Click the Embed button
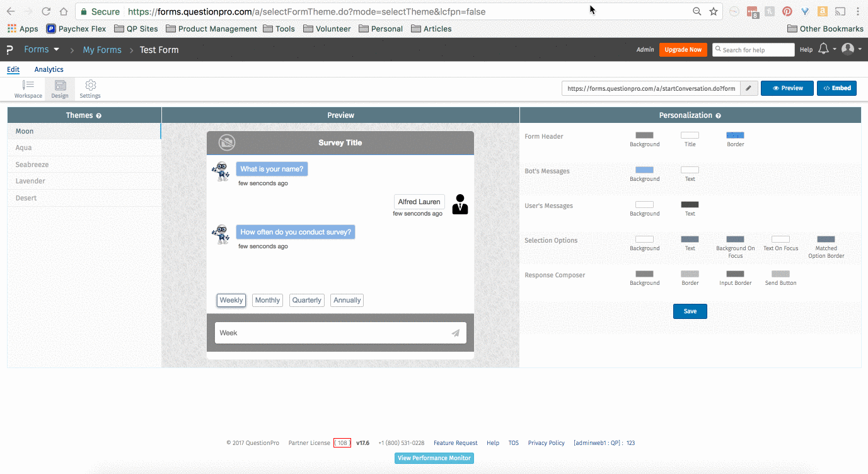Image resolution: width=868 pixels, height=474 pixels. click(837, 88)
